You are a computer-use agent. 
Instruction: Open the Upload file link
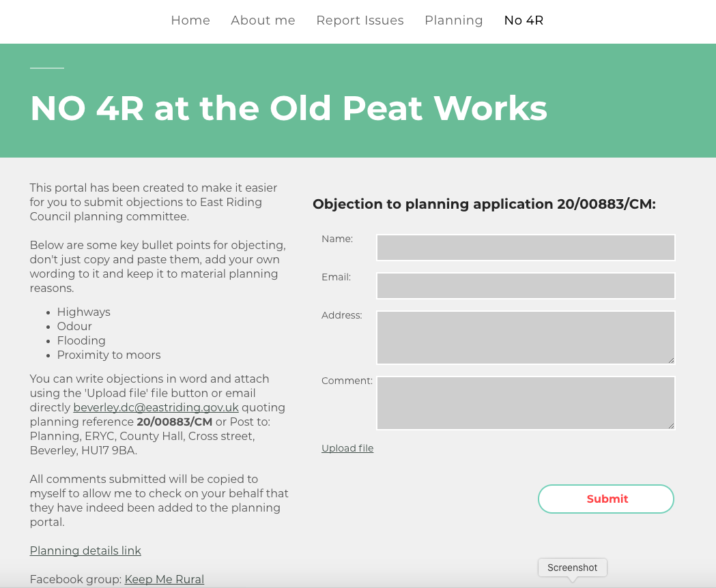pyautogui.click(x=347, y=448)
